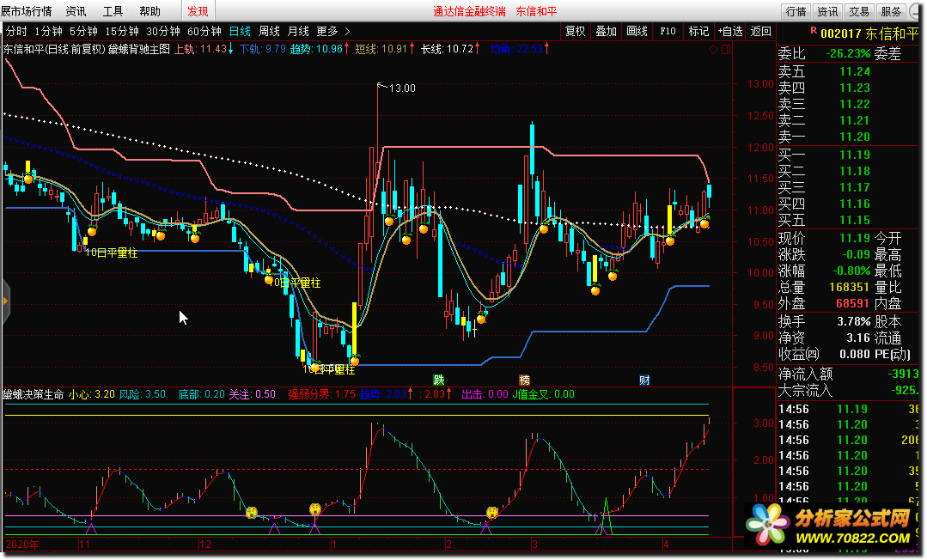The image size is (927, 560).
Task: Expand the 更多 periods arrow
Action: pyautogui.click(x=347, y=31)
